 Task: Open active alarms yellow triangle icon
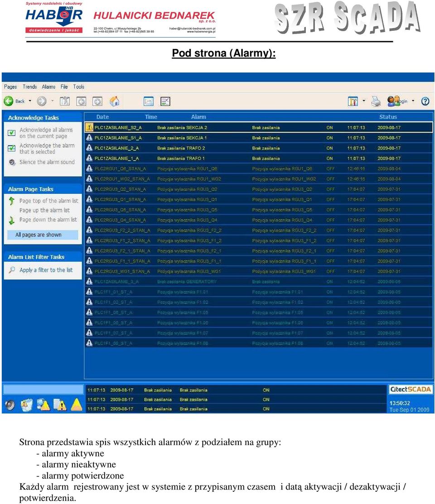(x=76, y=405)
